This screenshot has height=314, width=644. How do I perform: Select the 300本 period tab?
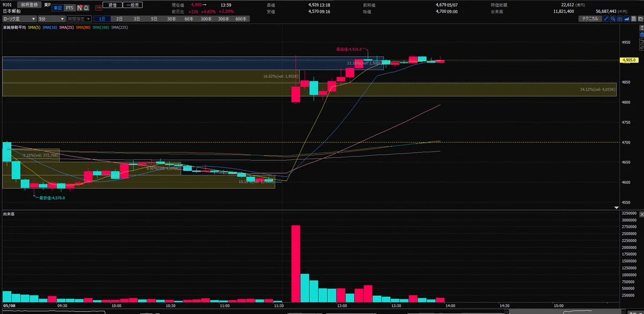[225, 18]
